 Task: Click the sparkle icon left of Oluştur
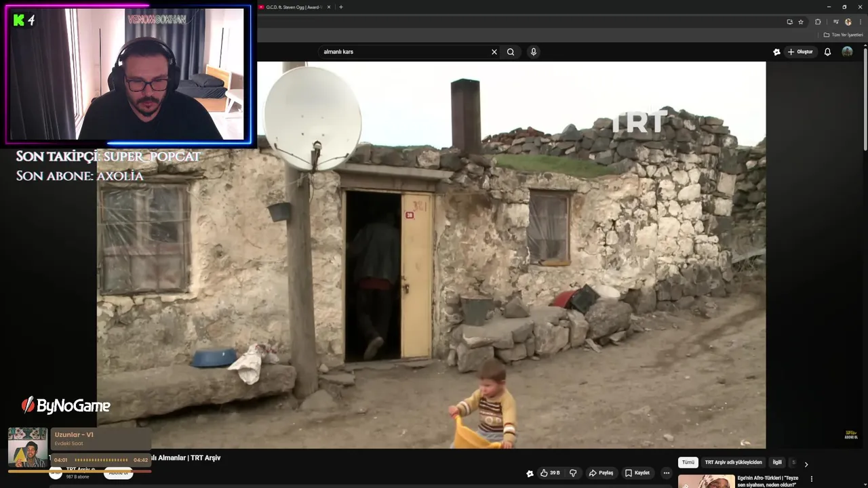(x=776, y=52)
